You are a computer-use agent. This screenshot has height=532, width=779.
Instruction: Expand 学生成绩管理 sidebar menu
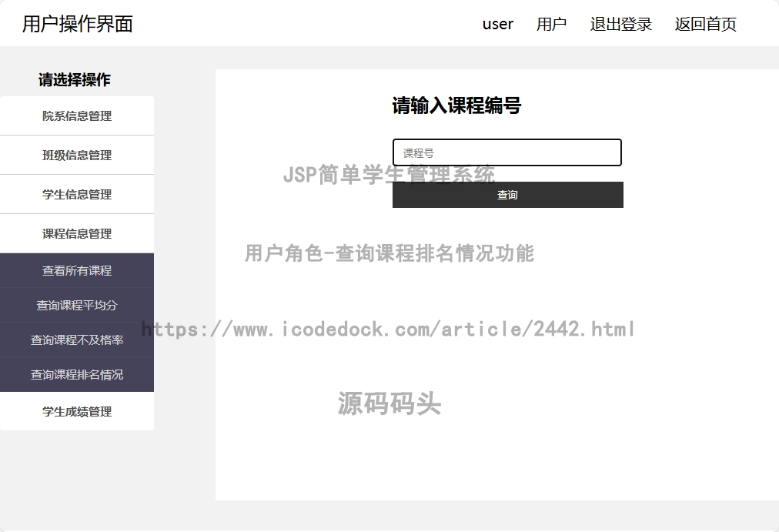[x=77, y=411]
